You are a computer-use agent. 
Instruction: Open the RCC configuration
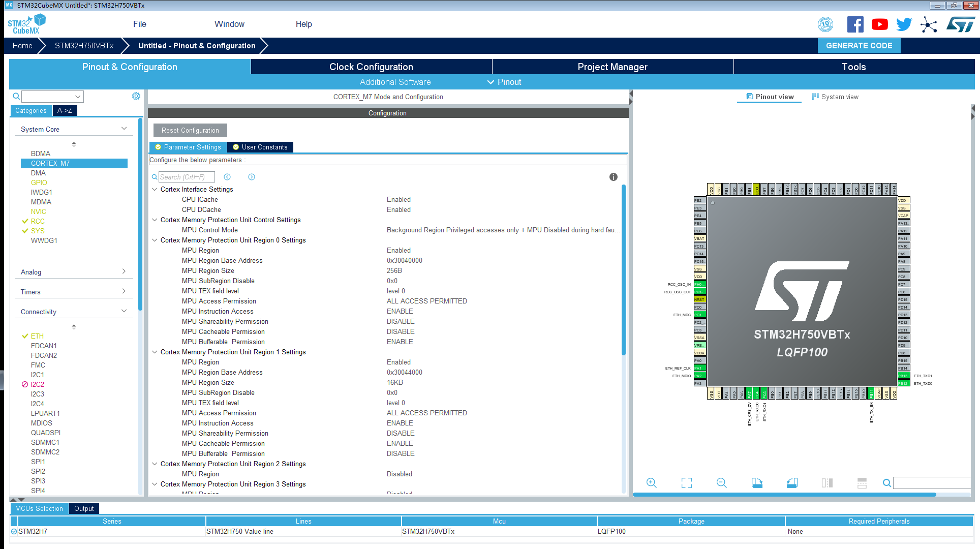(x=38, y=221)
